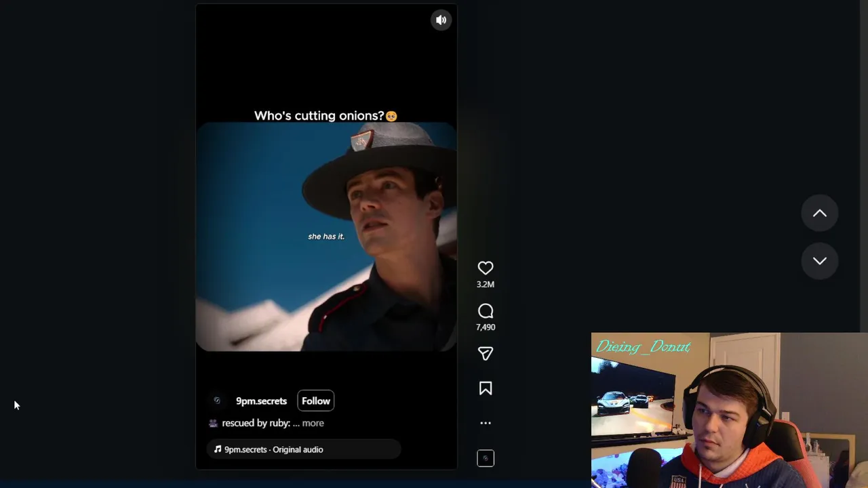Image resolution: width=868 pixels, height=488 pixels.
Task: Click the Dieing_Donut webcam overlay name
Action: (643, 347)
